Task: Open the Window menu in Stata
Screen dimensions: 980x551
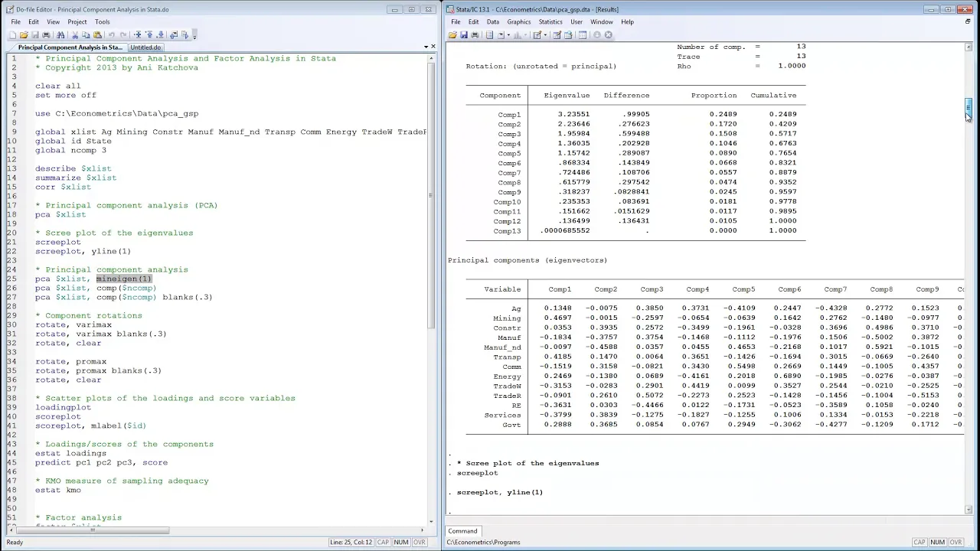Action: tap(602, 21)
